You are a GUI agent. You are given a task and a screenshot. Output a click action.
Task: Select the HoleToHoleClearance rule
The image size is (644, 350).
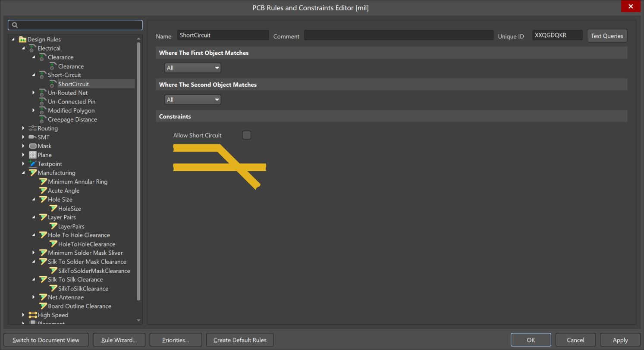(86, 244)
